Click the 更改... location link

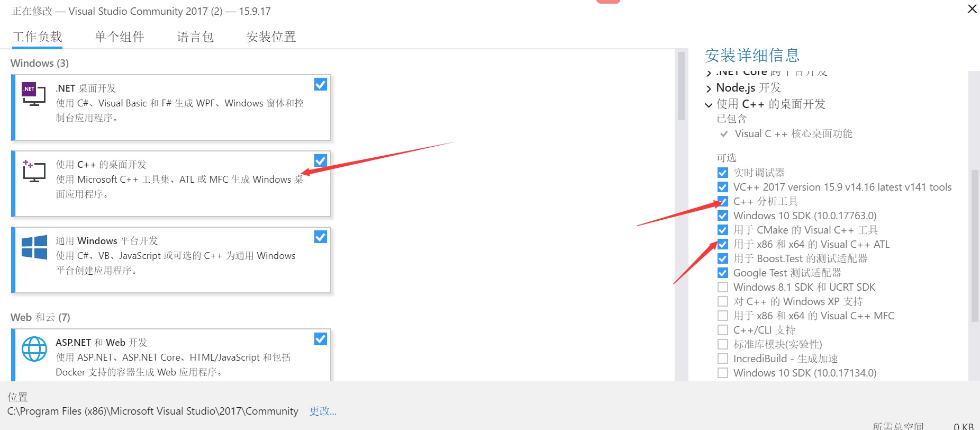point(323,411)
